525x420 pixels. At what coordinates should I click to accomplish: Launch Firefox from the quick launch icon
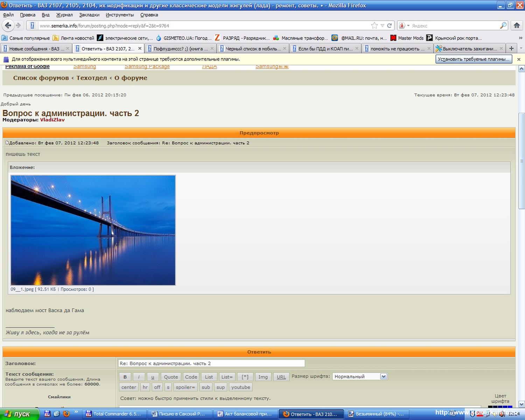(66, 414)
